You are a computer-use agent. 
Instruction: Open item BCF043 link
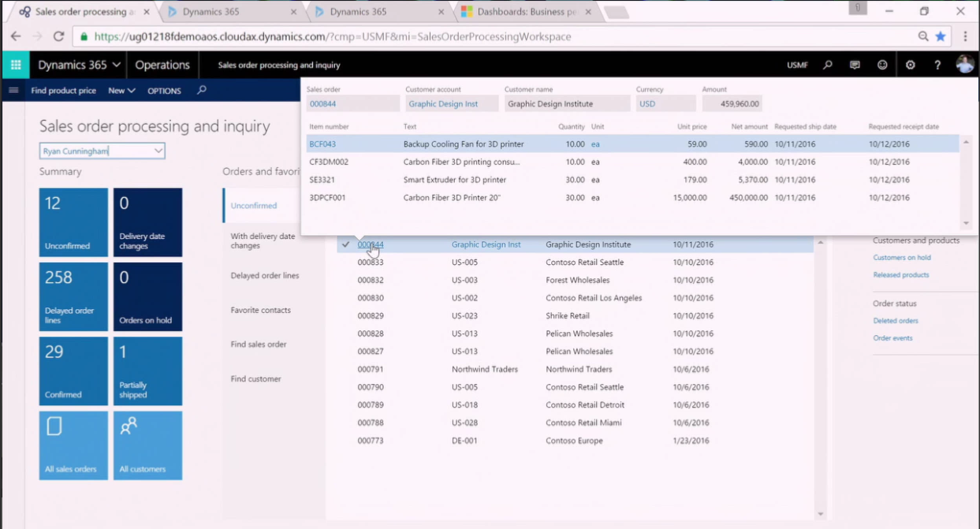click(322, 144)
